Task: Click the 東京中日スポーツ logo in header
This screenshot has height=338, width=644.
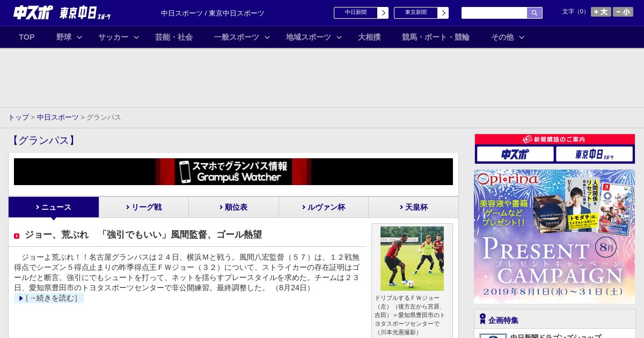Action: point(85,13)
